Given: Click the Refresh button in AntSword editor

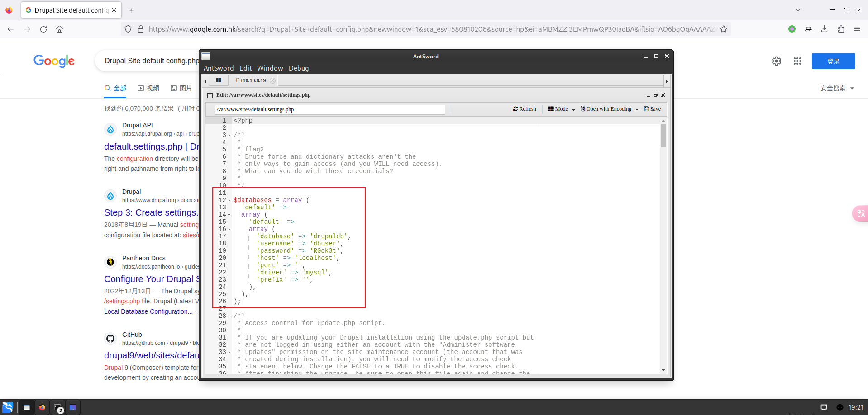Looking at the screenshot, I should (525, 109).
